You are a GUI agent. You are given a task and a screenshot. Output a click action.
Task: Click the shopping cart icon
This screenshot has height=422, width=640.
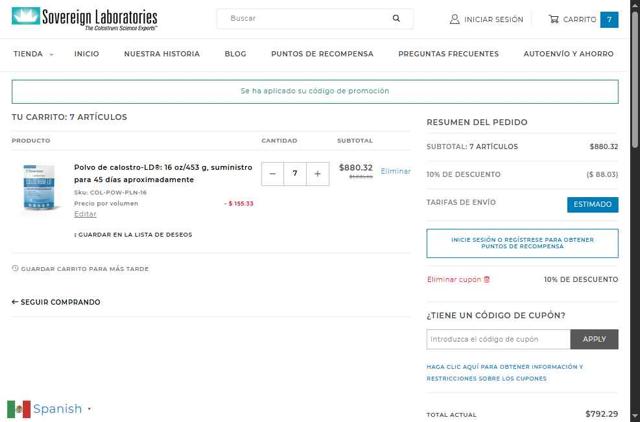click(x=553, y=19)
